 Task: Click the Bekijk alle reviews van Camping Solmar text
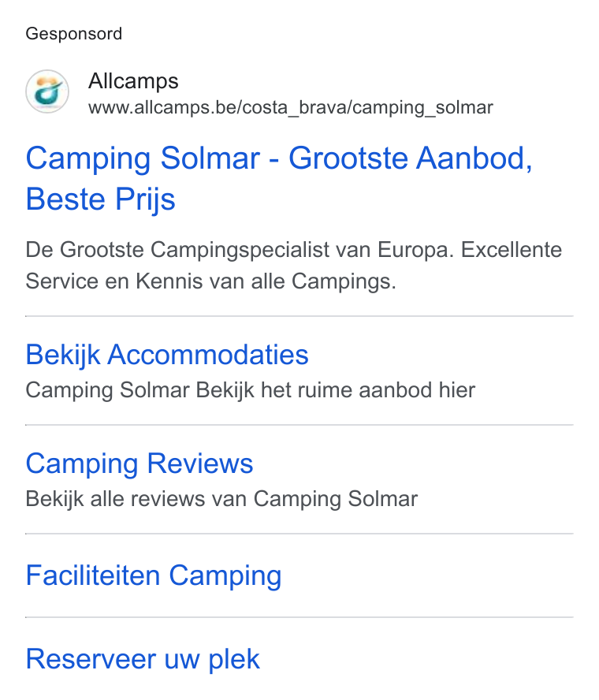[221, 499]
